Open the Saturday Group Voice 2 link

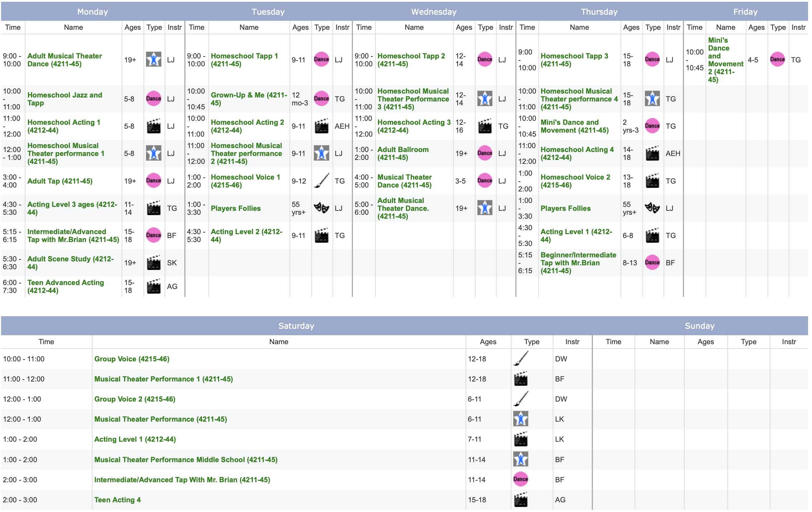[135, 399]
